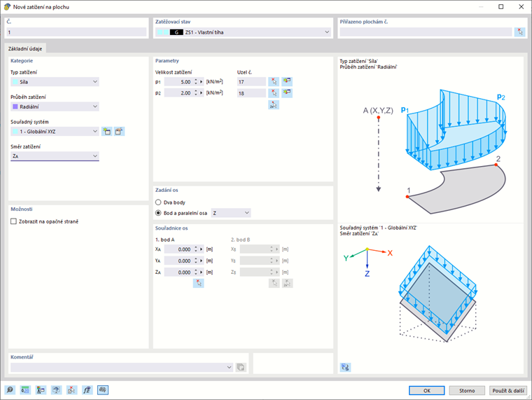Click ZA coordinate spinner arrows
Viewport: 532px width, 400px height.
[196, 273]
